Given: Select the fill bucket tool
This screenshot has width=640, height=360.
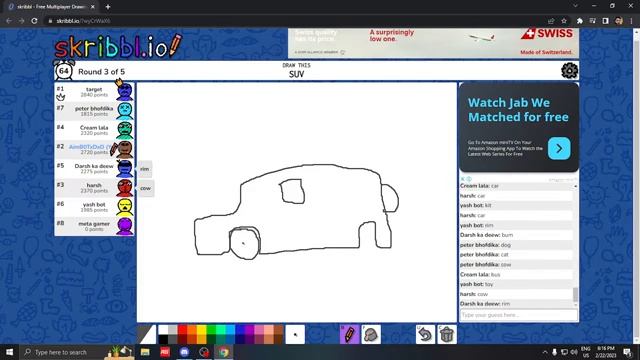Looking at the screenshot, I should (371, 335).
